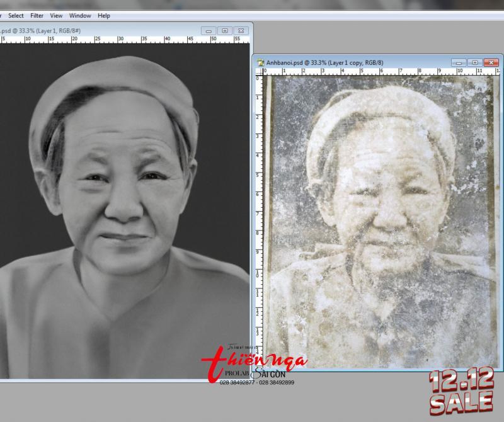This screenshot has height=422, width=504.
Task: Open the Select menu
Action: pyautogui.click(x=16, y=15)
